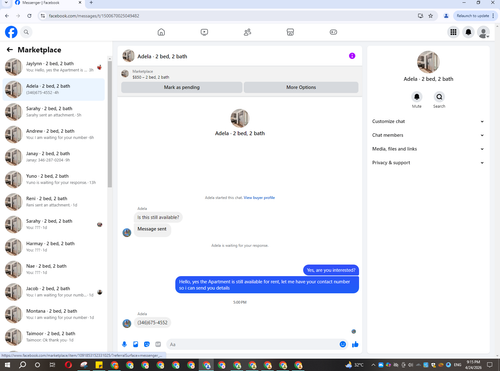Click the purple conversation info icon
Screen dimensions: 500x371
tap(352, 56)
